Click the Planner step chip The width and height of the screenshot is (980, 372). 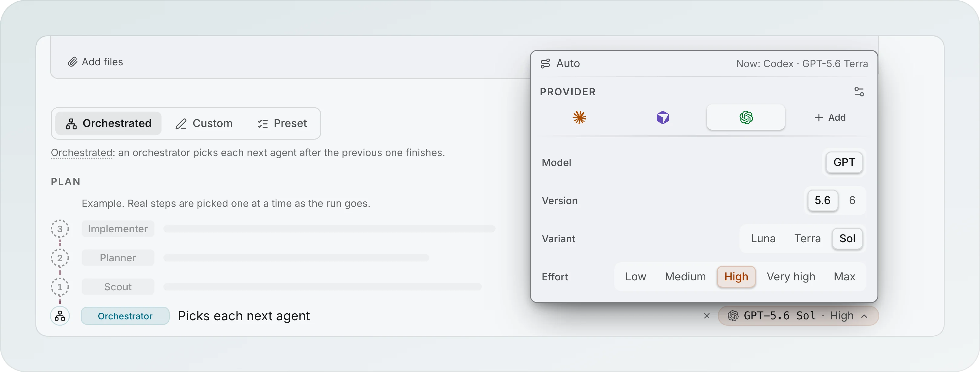click(x=118, y=258)
